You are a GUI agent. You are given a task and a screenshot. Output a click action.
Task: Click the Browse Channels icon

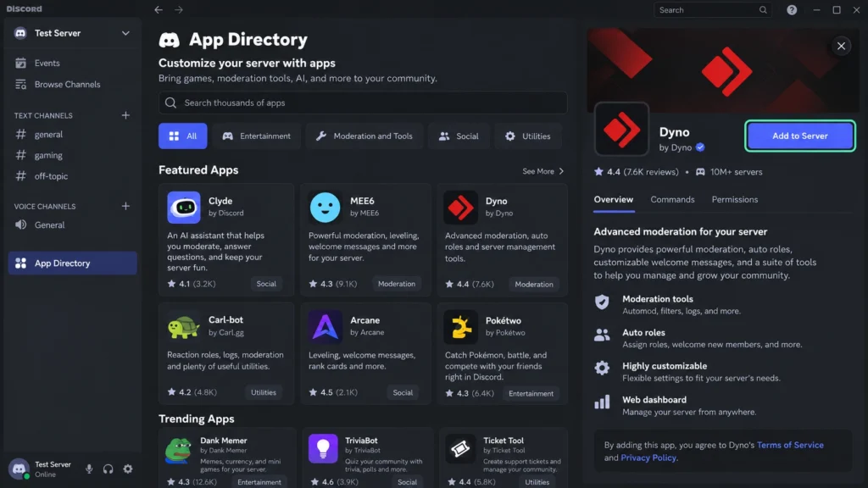(20, 85)
